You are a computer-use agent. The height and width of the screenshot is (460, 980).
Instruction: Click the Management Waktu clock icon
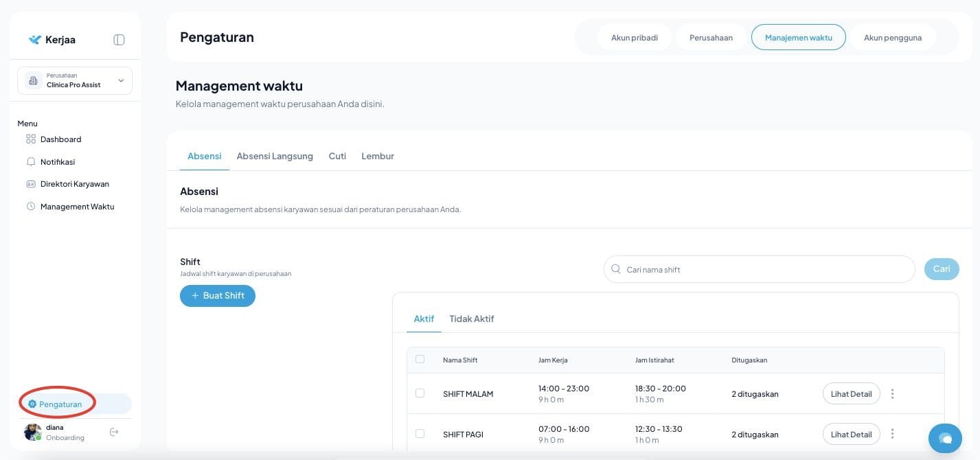[31, 207]
